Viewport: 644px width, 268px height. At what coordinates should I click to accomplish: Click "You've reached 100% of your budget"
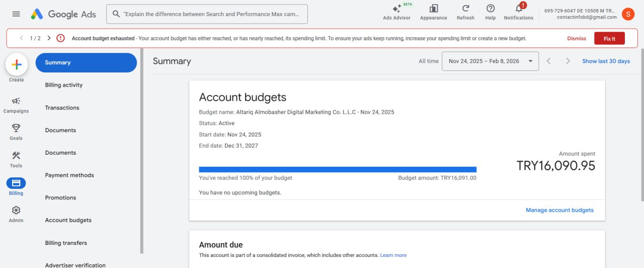pyautogui.click(x=246, y=178)
